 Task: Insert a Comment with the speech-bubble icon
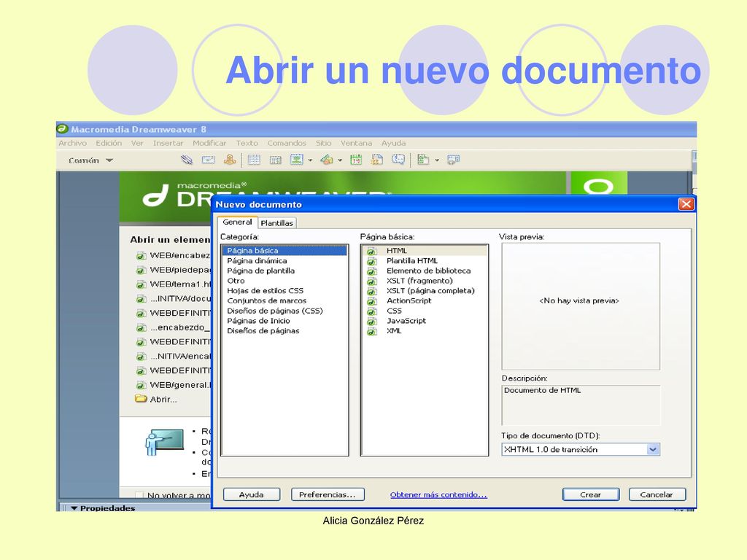[398, 160]
